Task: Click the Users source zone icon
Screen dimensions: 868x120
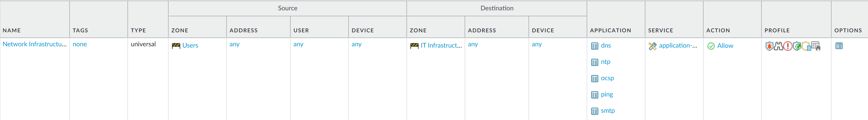Action: (176, 46)
